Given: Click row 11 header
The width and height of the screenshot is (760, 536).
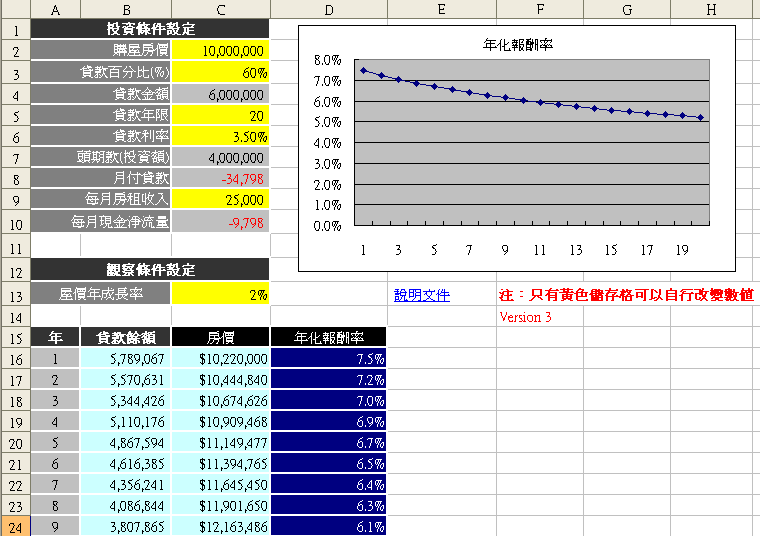Looking at the screenshot, I should coord(15,246).
